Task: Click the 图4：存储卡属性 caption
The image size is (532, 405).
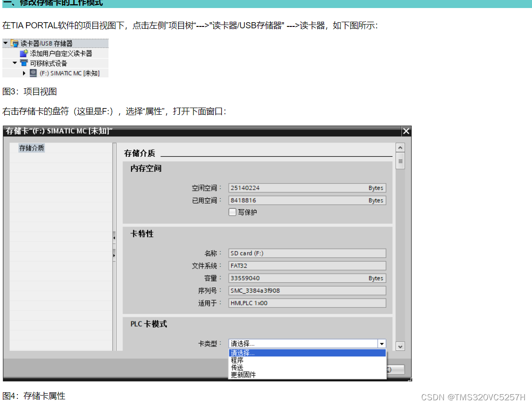Action: (x=34, y=396)
